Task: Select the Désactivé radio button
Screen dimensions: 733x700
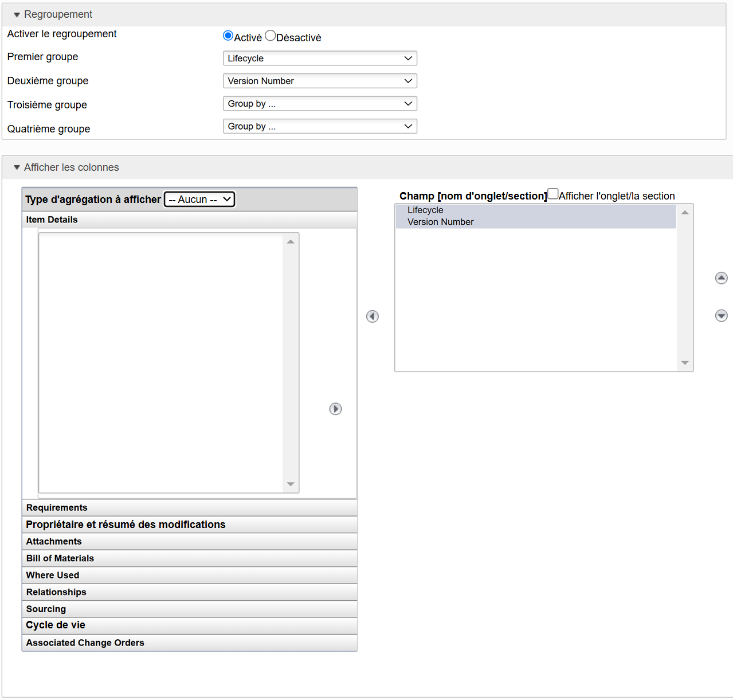Action: (271, 36)
